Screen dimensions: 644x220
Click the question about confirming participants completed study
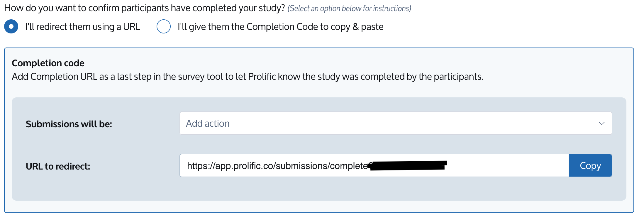click(145, 8)
